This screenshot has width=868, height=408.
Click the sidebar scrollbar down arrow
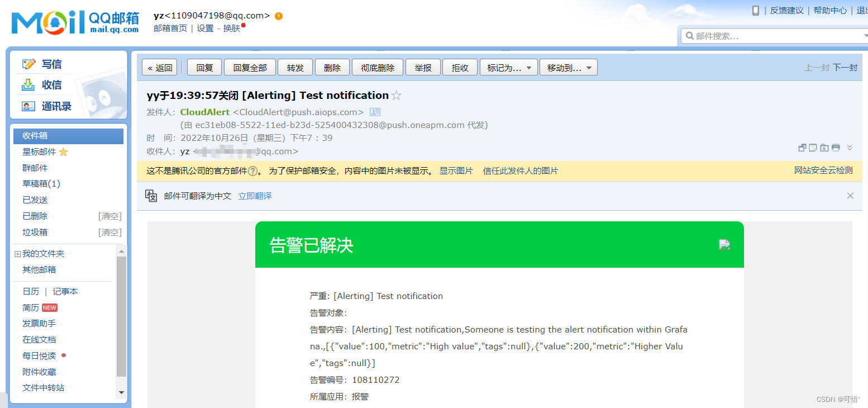point(121,393)
